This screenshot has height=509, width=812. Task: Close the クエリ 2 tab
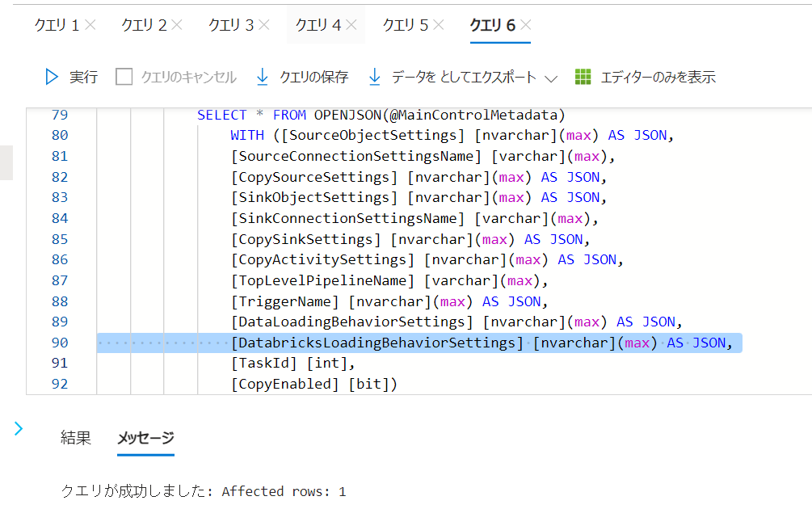[x=177, y=25]
